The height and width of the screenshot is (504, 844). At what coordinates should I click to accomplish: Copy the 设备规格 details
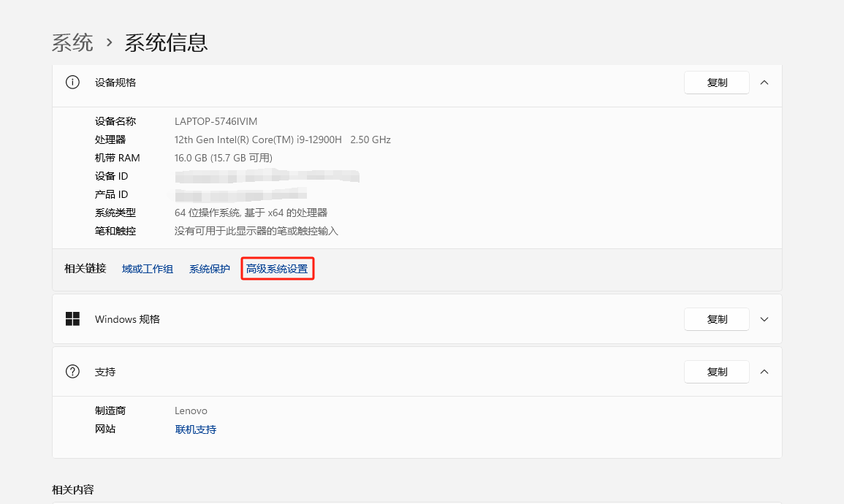(716, 83)
